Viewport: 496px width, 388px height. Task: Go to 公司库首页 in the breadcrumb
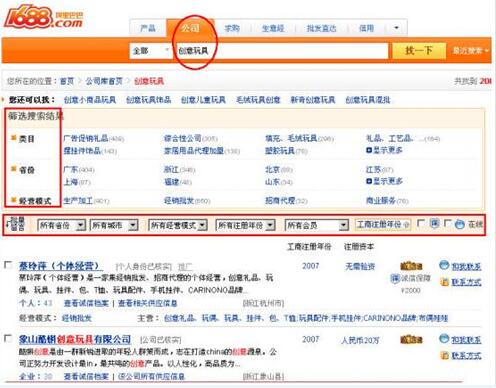tap(104, 81)
